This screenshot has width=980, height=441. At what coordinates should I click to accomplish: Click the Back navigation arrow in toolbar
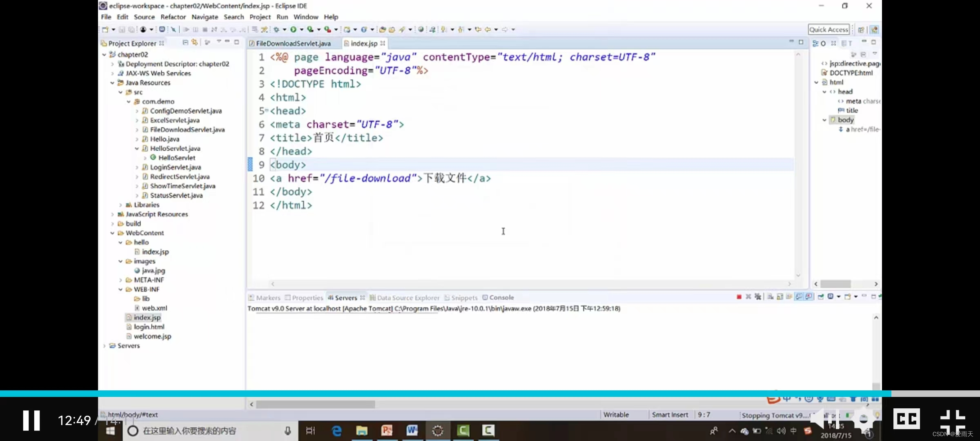pos(488,29)
